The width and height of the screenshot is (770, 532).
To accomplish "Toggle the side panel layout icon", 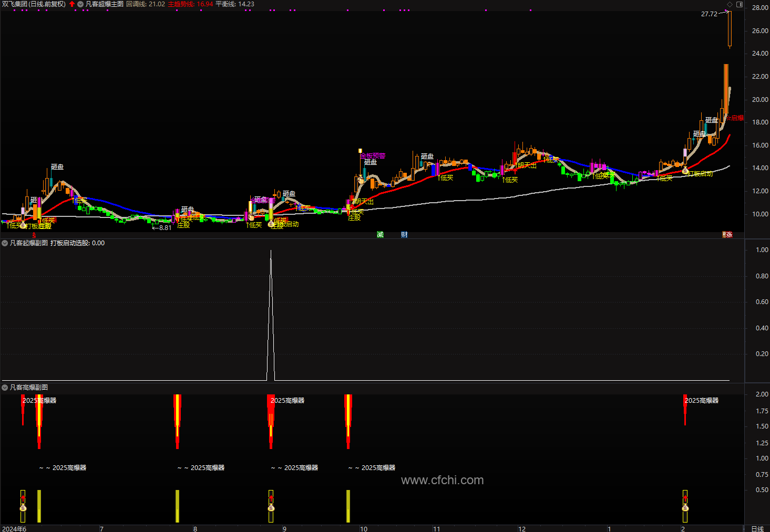I will tap(739, 4).
